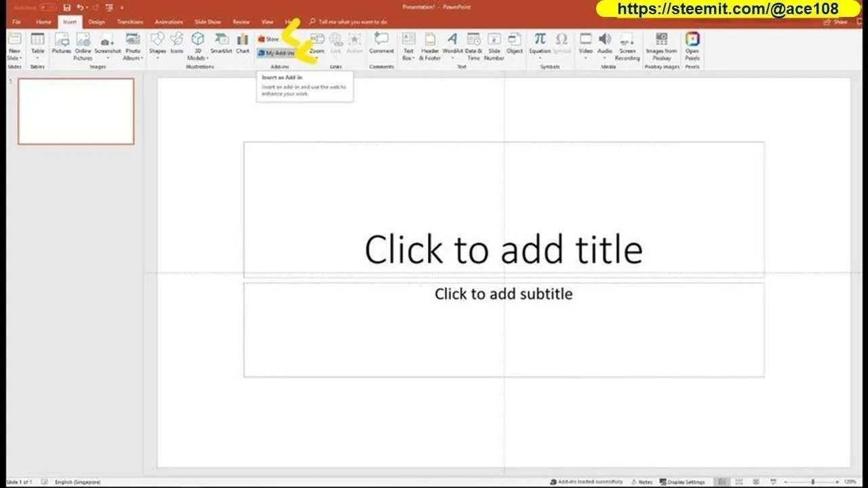Insert a Text Box
This screenshot has height=488, width=868.
(408, 46)
